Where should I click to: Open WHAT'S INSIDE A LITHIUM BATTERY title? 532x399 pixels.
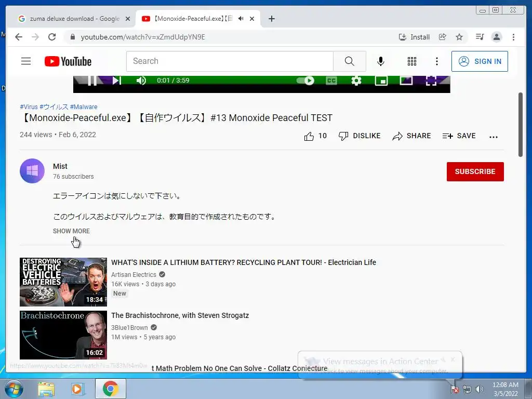(x=244, y=262)
